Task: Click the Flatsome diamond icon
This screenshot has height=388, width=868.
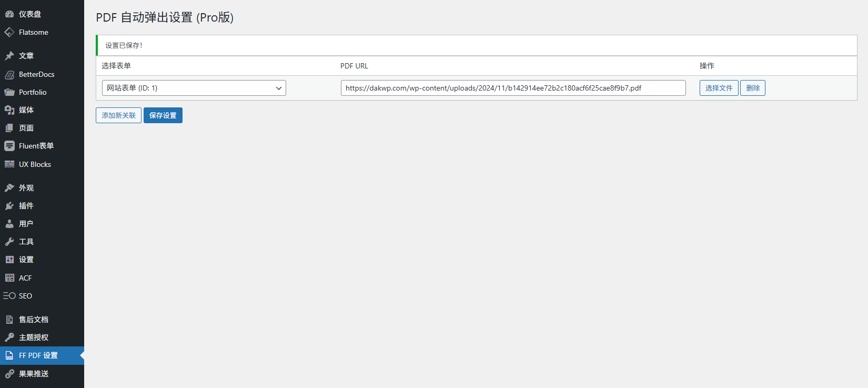Action: (9, 32)
